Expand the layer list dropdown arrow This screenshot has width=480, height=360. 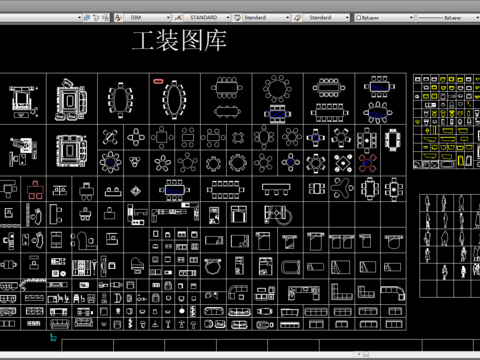(79, 18)
